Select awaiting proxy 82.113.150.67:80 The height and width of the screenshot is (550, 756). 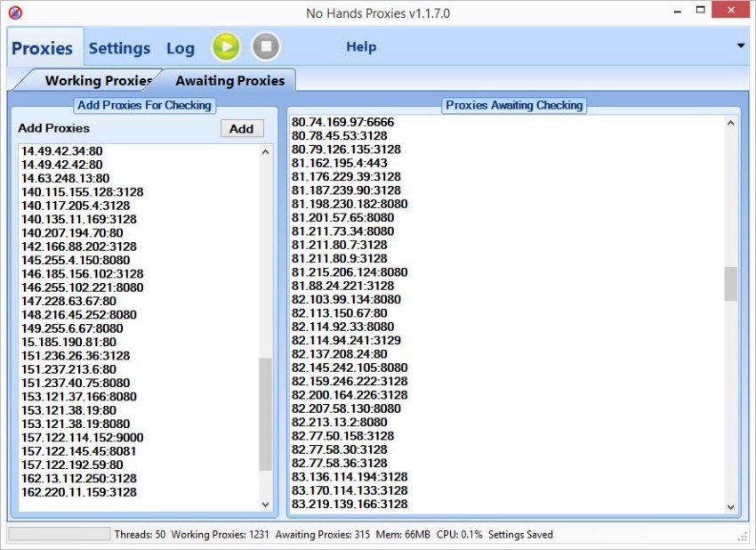pos(340,313)
